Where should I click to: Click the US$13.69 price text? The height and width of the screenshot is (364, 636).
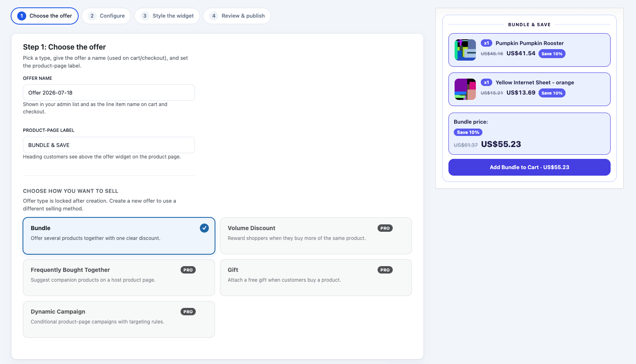click(521, 93)
